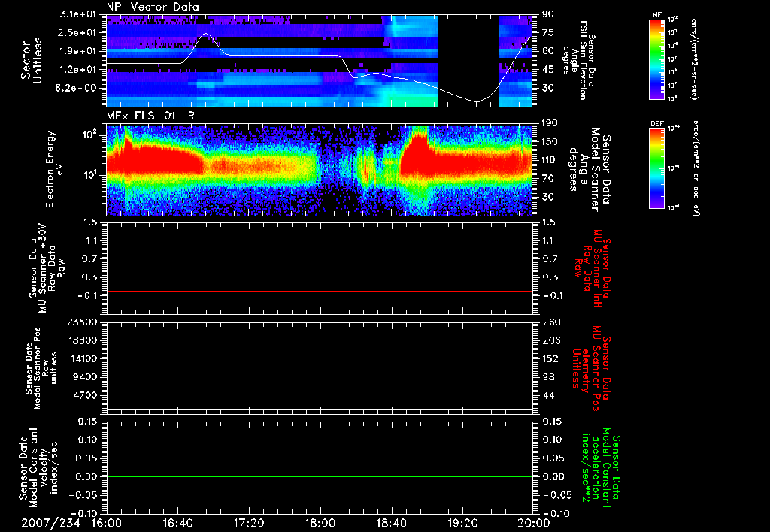The width and height of the screenshot is (770, 532).
Task: Click the 98 telemetry tick label
Action: tap(548, 377)
